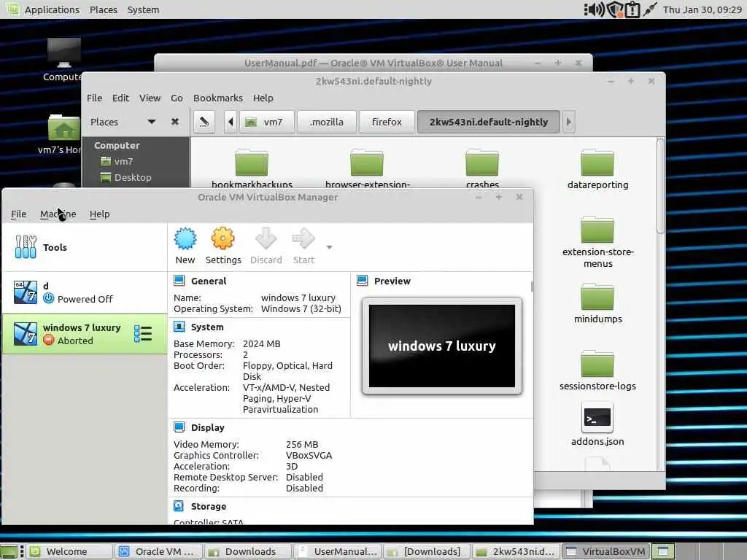Select 2kw543ni.default-nightly path button
The width and height of the screenshot is (747, 560).
(x=489, y=122)
